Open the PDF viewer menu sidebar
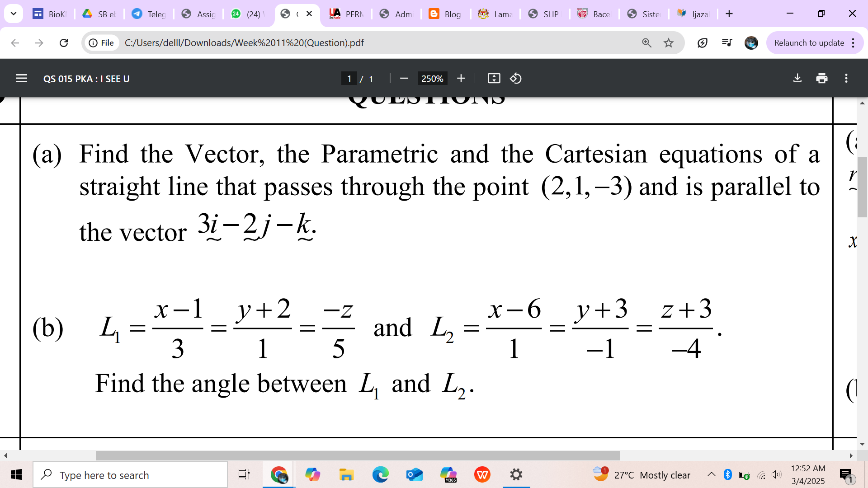Image resolution: width=868 pixels, height=488 pixels. (x=22, y=78)
